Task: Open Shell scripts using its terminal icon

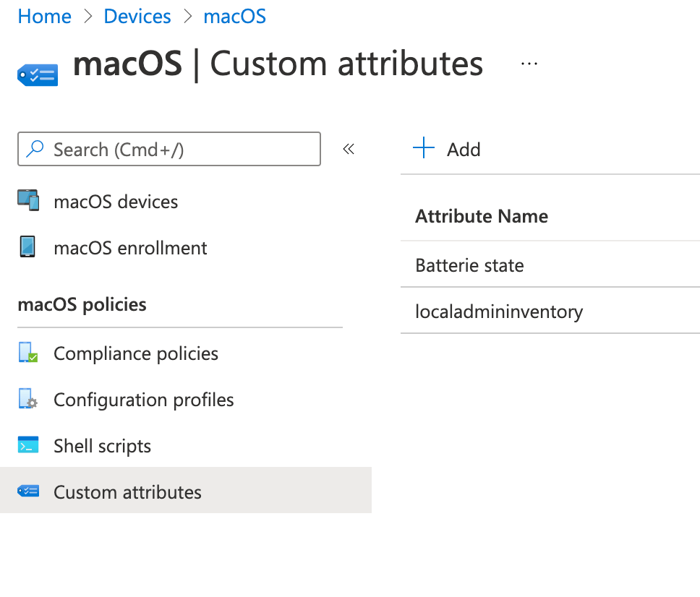Action: (x=29, y=445)
